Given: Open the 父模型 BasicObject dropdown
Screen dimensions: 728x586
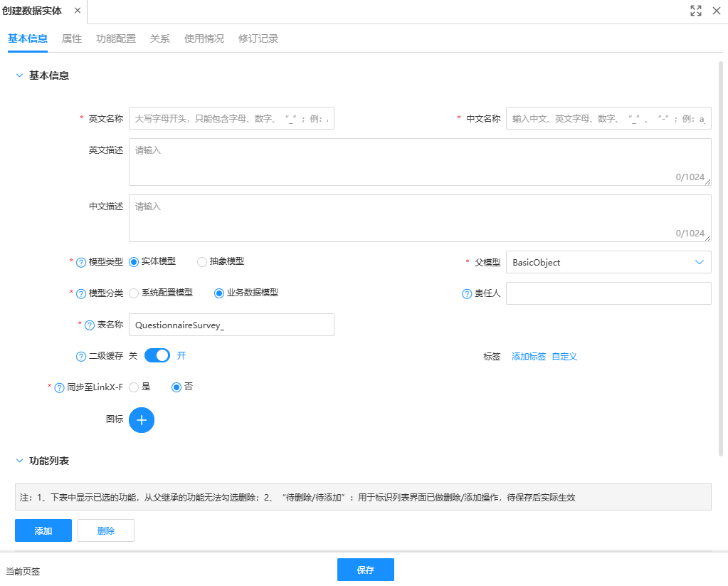Looking at the screenshot, I should (x=608, y=262).
